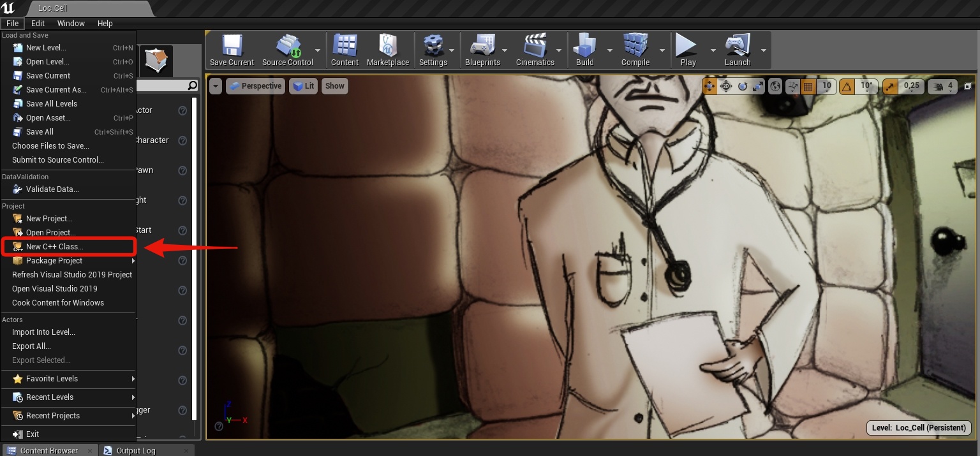Screen dimensions: 980x456
Task: Select Validate Data... menu item
Action: 68,189
